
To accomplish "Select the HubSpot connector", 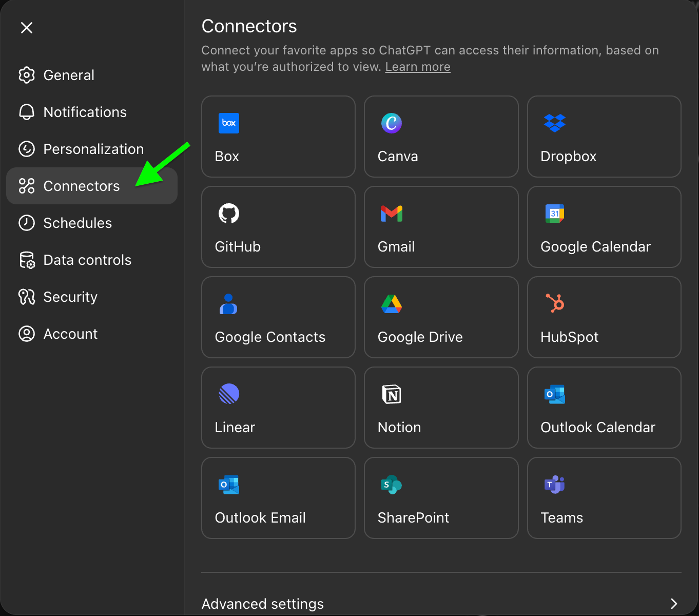I will [x=604, y=317].
